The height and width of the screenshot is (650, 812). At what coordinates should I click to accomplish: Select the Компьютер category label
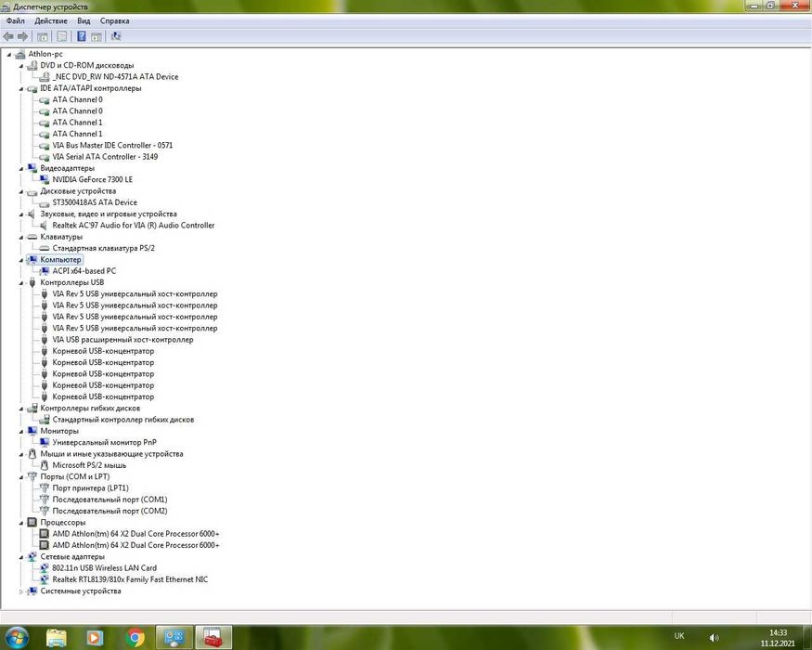60,260
